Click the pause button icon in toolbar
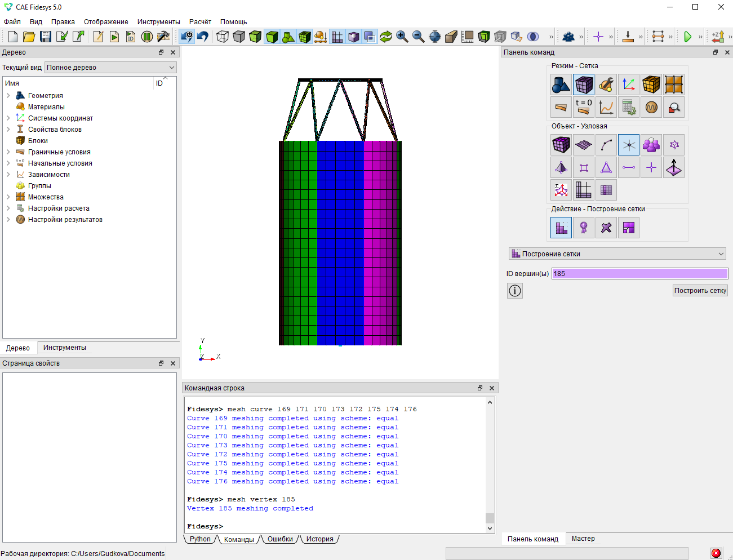 point(147,37)
